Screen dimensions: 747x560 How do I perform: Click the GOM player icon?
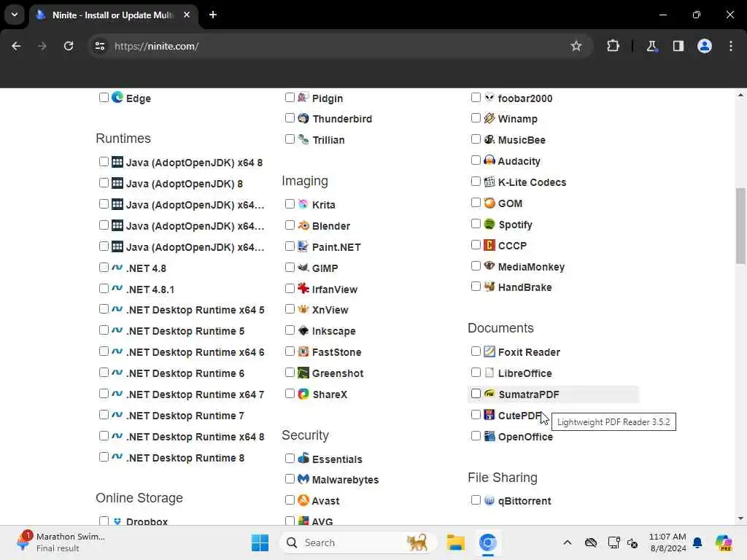(x=489, y=203)
